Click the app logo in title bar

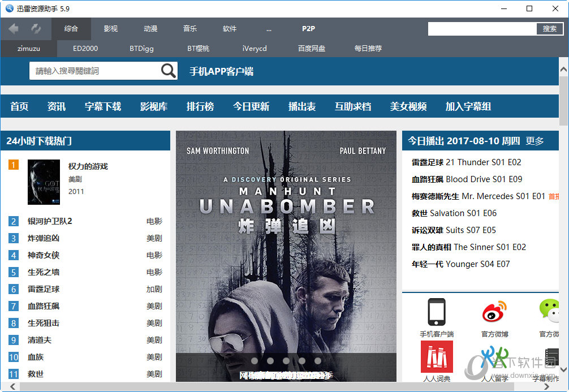[8, 8]
